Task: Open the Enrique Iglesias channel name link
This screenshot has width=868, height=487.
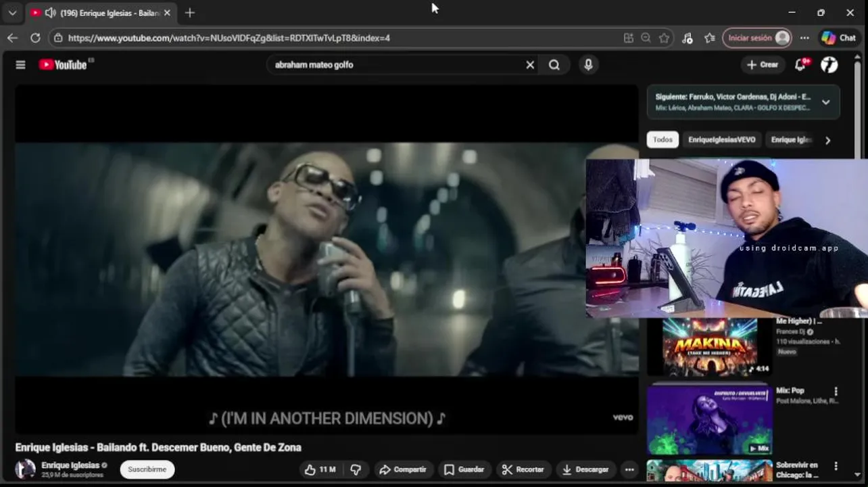Action: 70,465
